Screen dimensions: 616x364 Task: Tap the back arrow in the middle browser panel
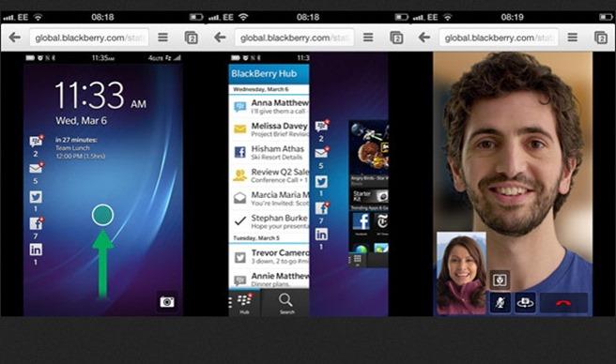(220, 38)
